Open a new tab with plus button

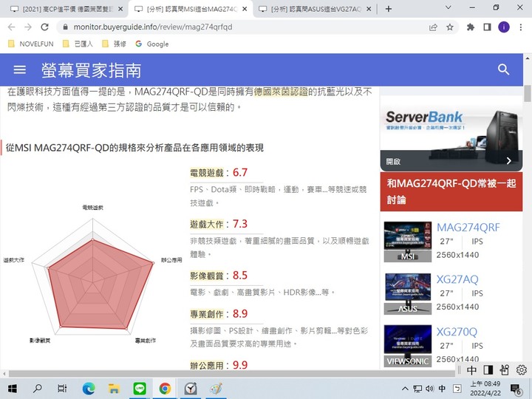click(389, 9)
